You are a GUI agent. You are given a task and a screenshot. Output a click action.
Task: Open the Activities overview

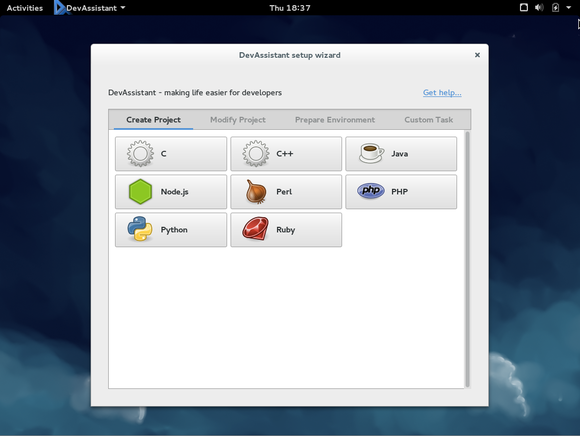pyautogui.click(x=25, y=8)
